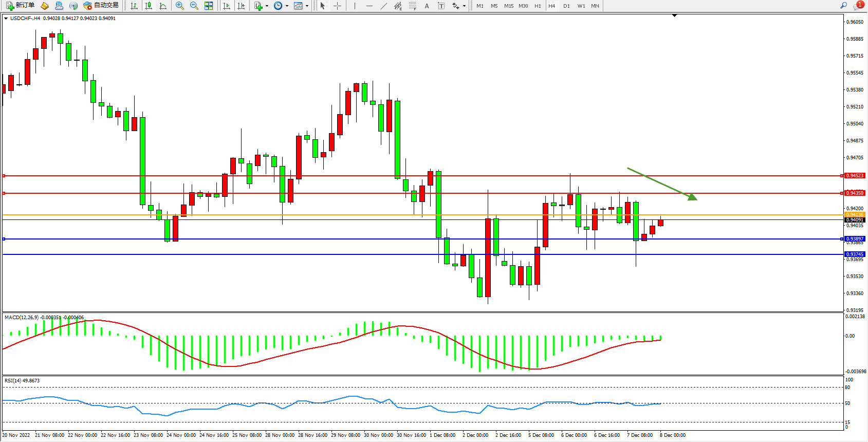Select the Fibonacci retracement tool

point(413,6)
